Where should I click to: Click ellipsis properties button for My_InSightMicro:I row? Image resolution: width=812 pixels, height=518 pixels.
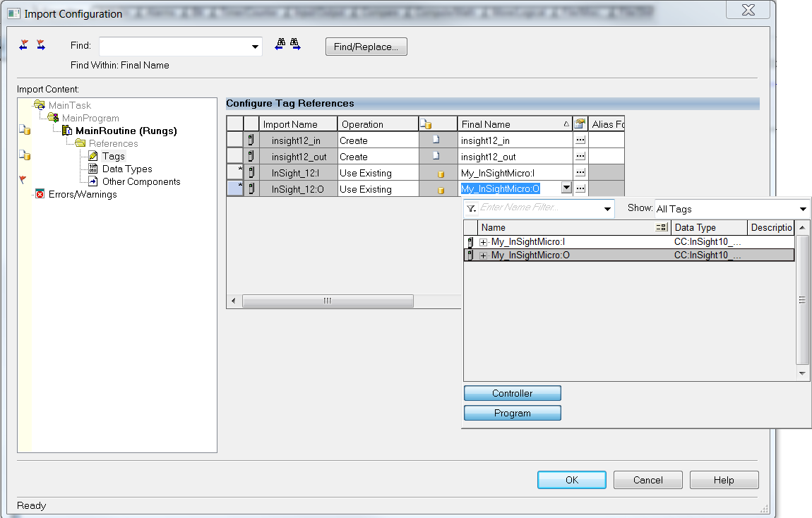pos(580,173)
